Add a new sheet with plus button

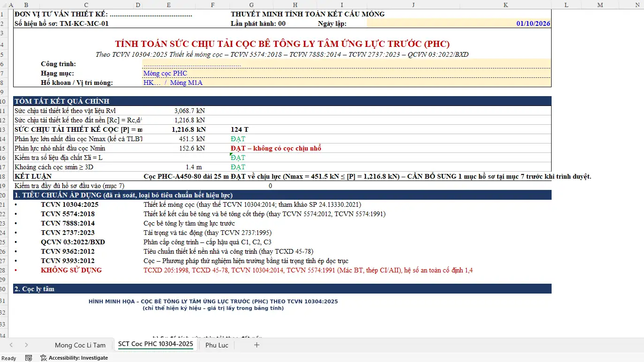(x=257, y=345)
